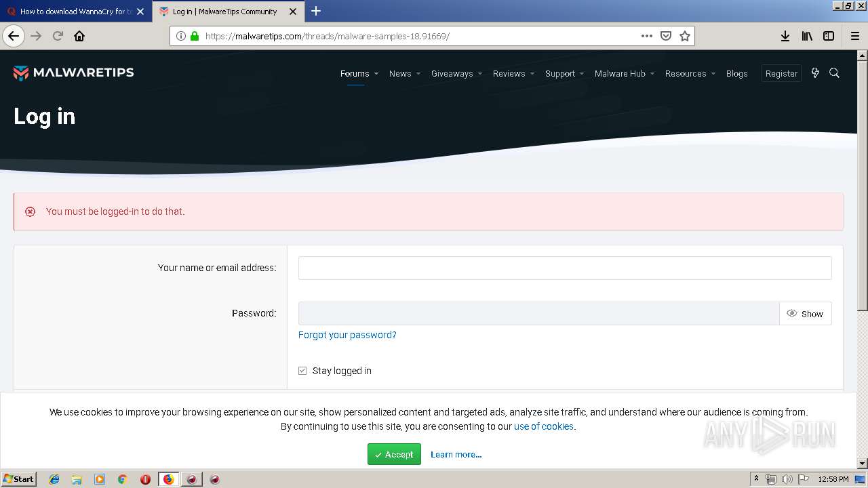Click the volume speaker tray icon
The image size is (868, 488).
click(787, 479)
